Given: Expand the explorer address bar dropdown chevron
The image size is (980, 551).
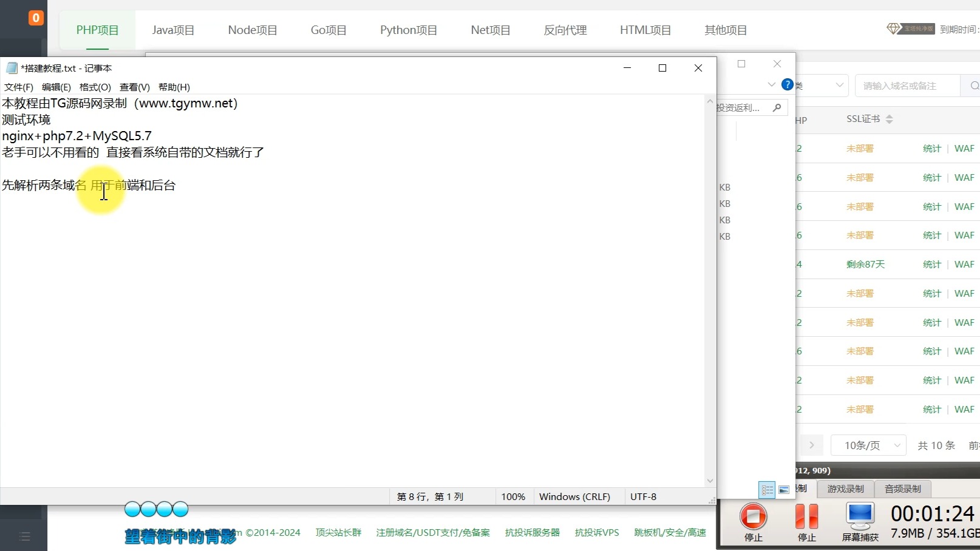Looking at the screenshot, I should click(772, 84).
